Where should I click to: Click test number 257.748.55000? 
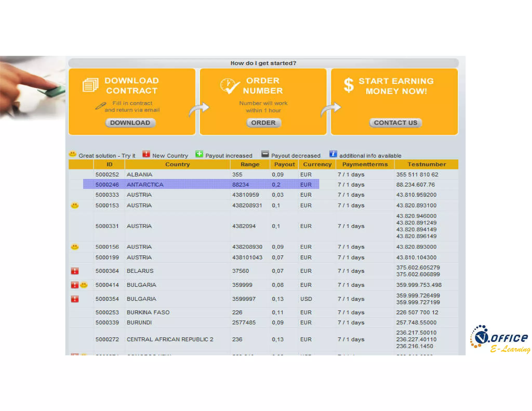416,323
